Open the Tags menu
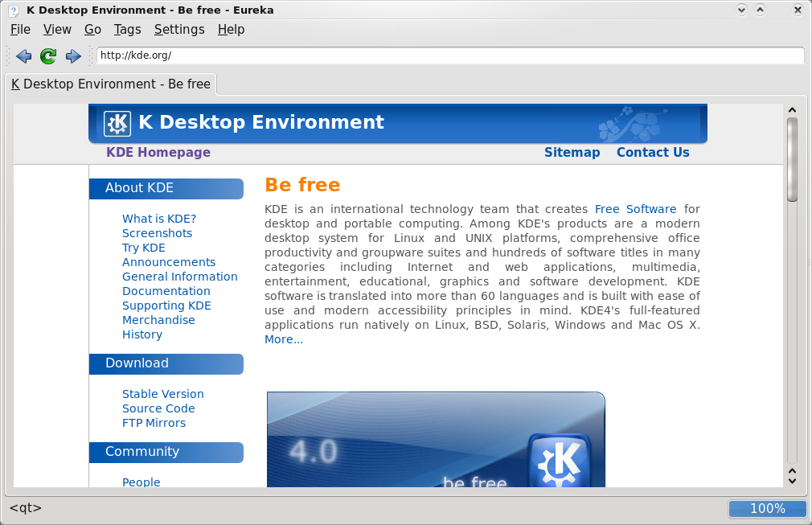The width and height of the screenshot is (812, 525). pyautogui.click(x=127, y=30)
